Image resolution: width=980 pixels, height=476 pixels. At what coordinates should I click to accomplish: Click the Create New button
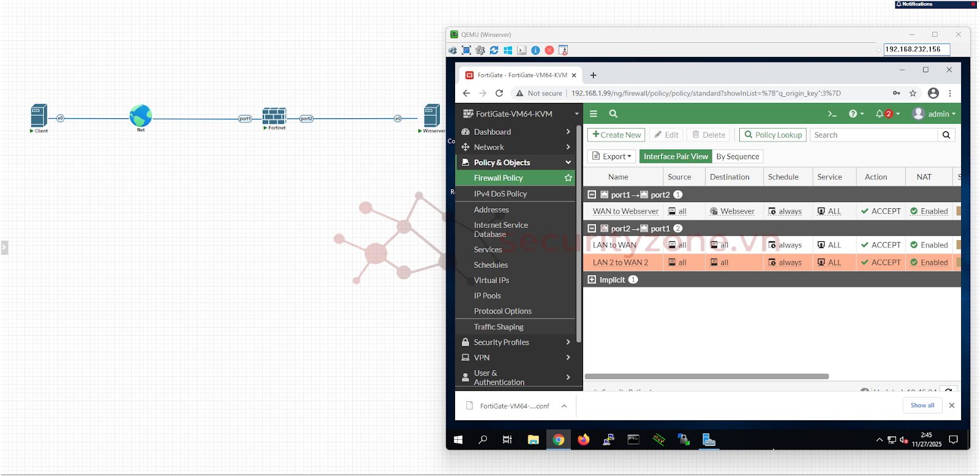[616, 135]
